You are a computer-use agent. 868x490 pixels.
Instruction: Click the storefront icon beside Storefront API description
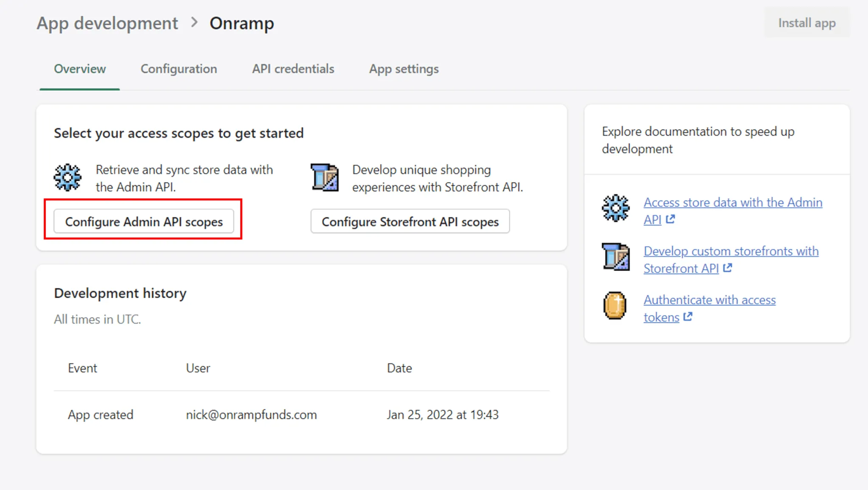pos(325,177)
